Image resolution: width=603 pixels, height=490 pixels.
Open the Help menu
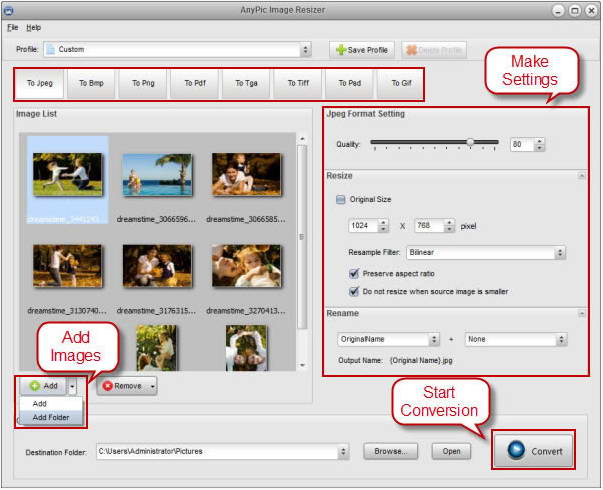pyautogui.click(x=33, y=28)
